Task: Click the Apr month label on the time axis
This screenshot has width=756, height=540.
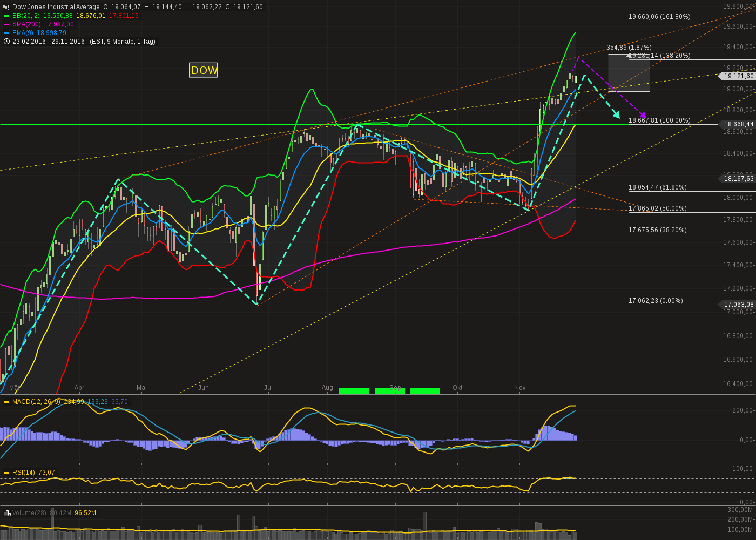Action: coord(79,388)
